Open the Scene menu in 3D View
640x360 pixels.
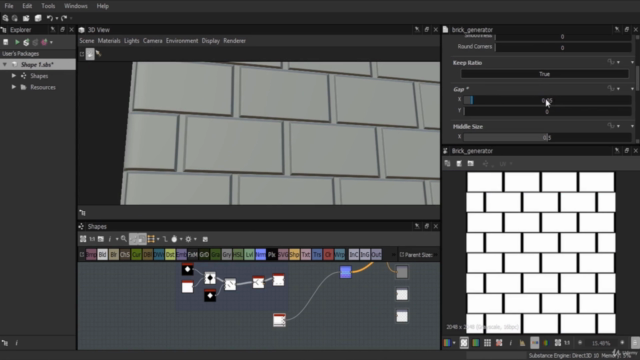(x=87, y=41)
